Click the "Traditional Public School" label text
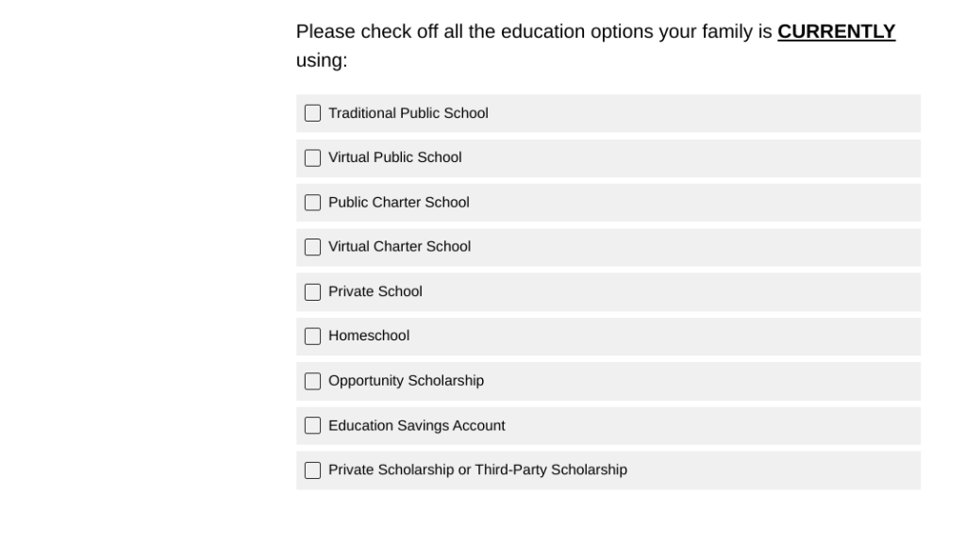The height and width of the screenshot is (560, 966). pyautogui.click(x=408, y=113)
